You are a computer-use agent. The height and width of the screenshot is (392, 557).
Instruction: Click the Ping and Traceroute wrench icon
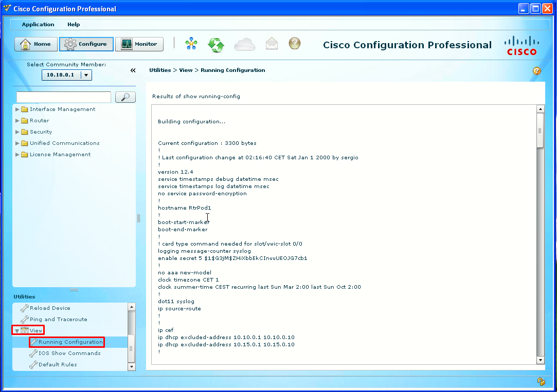[25, 319]
